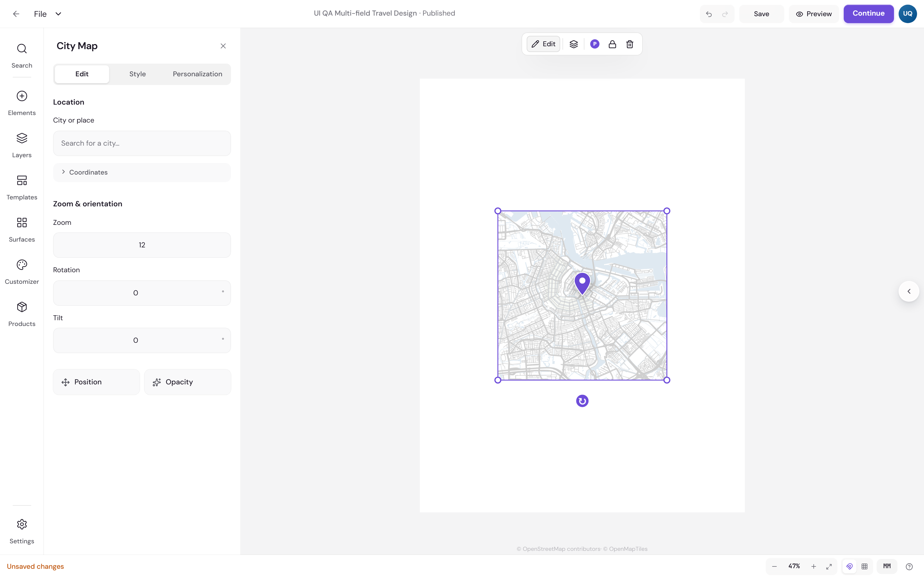Open the help question-mark icon

pos(909,566)
